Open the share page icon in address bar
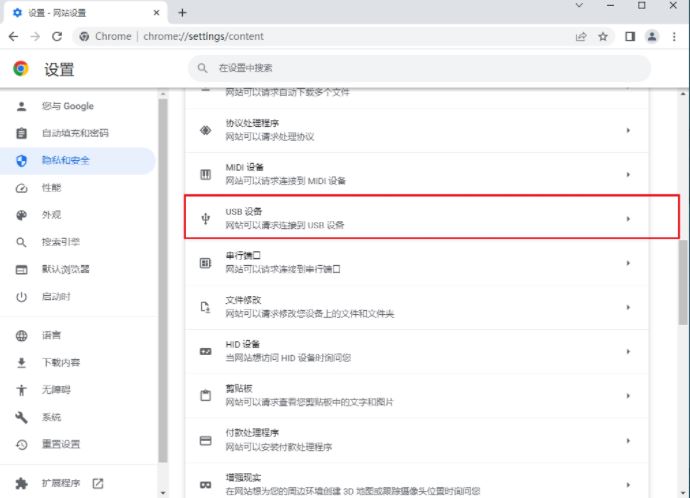Viewport: 690px width, 498px height. (x=581, y=37)
